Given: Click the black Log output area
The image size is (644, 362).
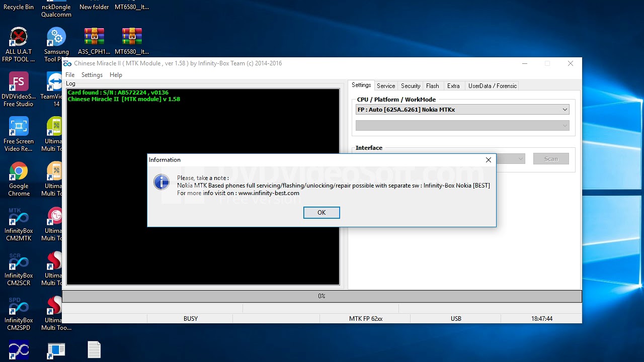Looking at the screenshot, I should 203,187.
